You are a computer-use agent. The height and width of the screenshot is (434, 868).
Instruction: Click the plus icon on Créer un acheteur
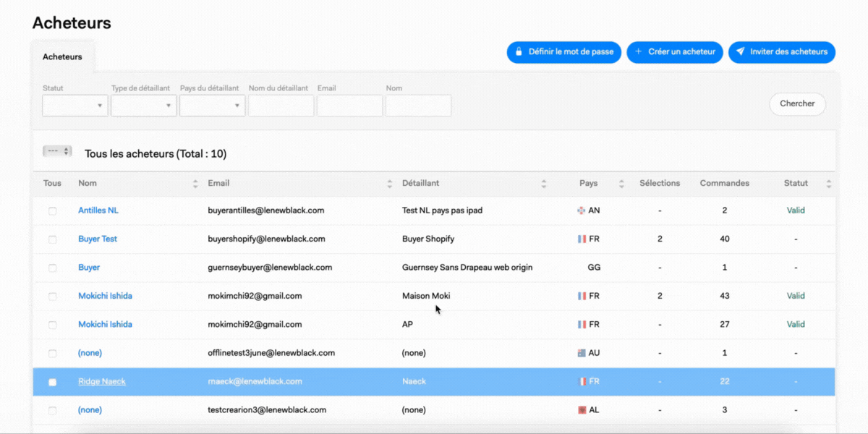(x=639, y=52)
